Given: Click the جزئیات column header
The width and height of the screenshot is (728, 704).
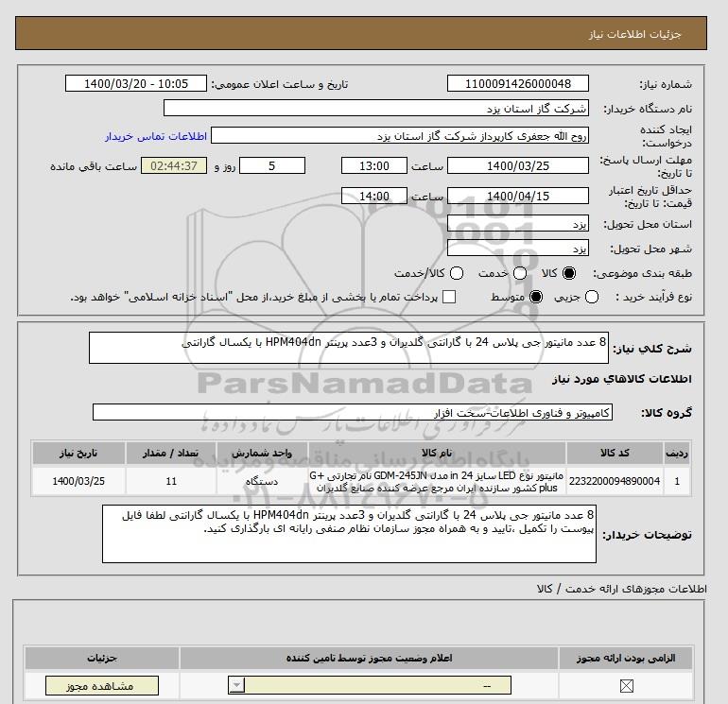Looking at the screenshot, I should click(x=102, y=658).
